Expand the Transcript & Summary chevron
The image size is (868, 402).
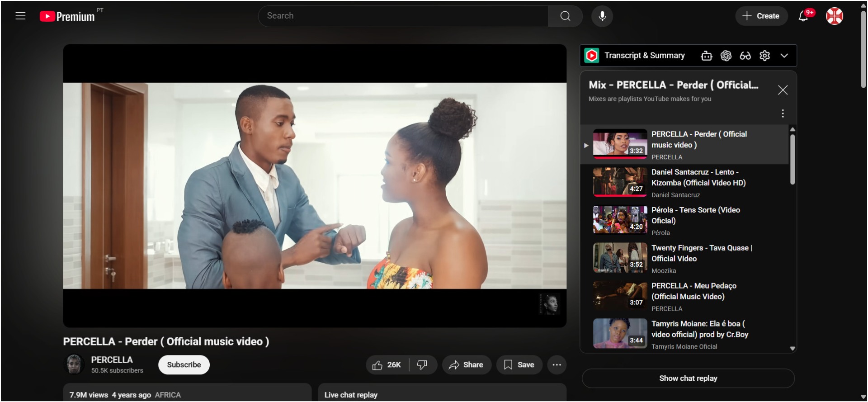click(784, 56)
